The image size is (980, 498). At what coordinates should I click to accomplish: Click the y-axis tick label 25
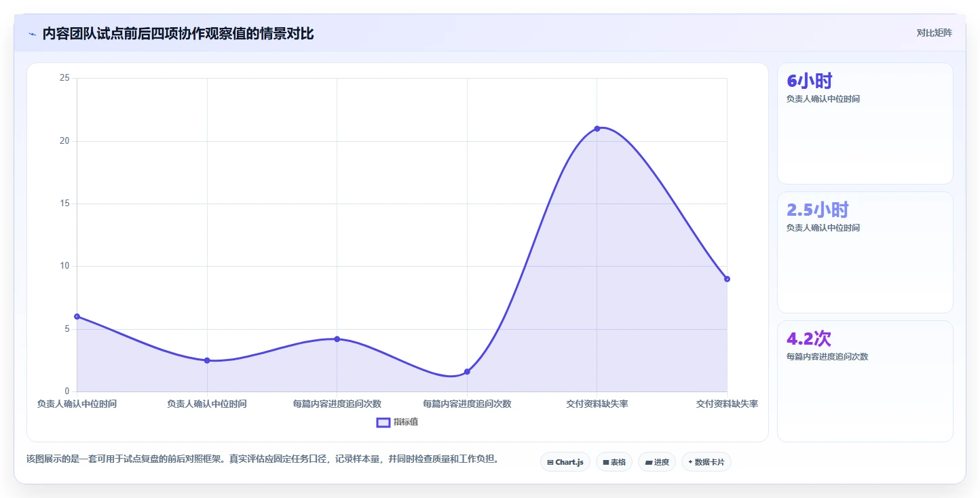tap(64, 78)
